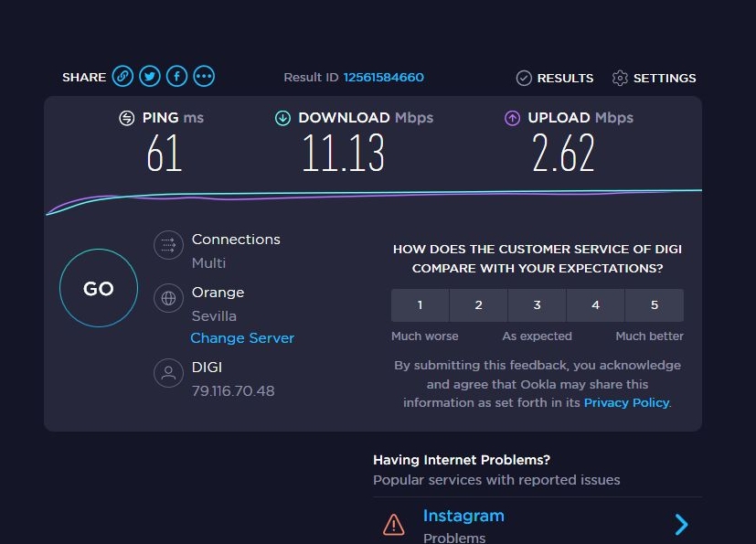Click the DIGI user profile icon
Screen dimensions: 756x544
(168, 373)
